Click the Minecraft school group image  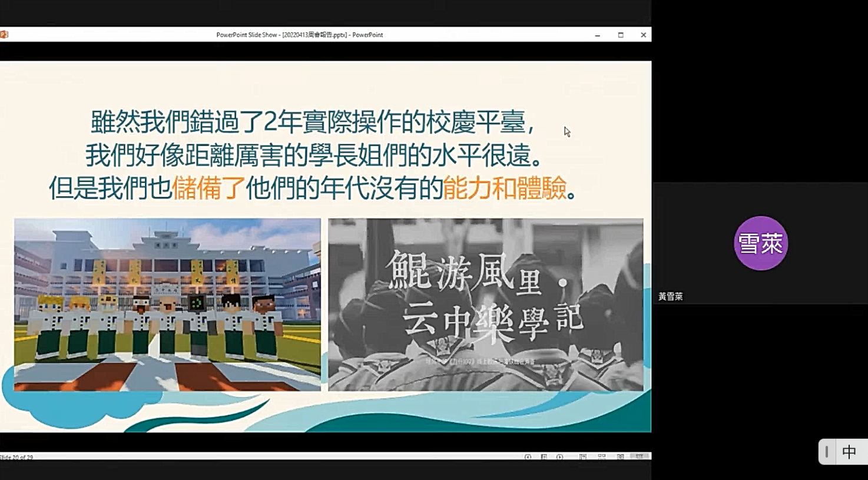[167, 304]
